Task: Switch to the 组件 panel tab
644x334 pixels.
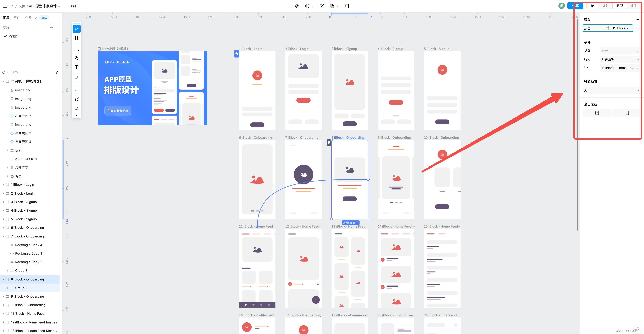Action: pos(17,18)
